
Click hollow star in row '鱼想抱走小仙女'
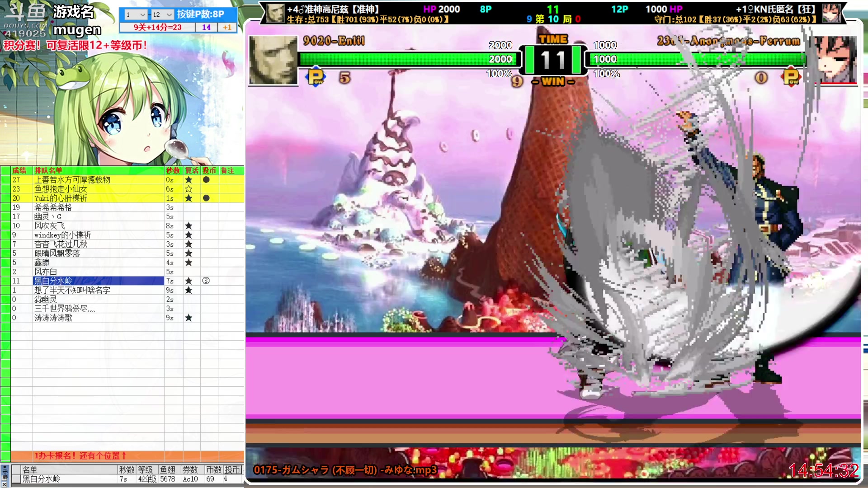189,189
